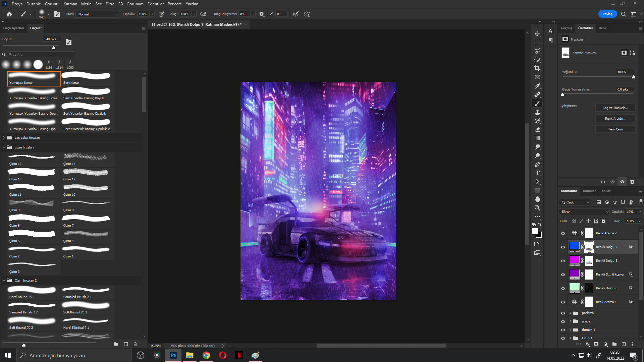Go to Photoshop home screen
Screen dimensions: 644x362
[x=9, y=14]
